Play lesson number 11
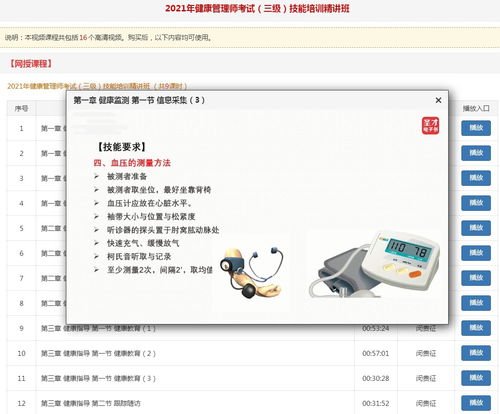Viewport: 500px width, 414px height. 476,378
